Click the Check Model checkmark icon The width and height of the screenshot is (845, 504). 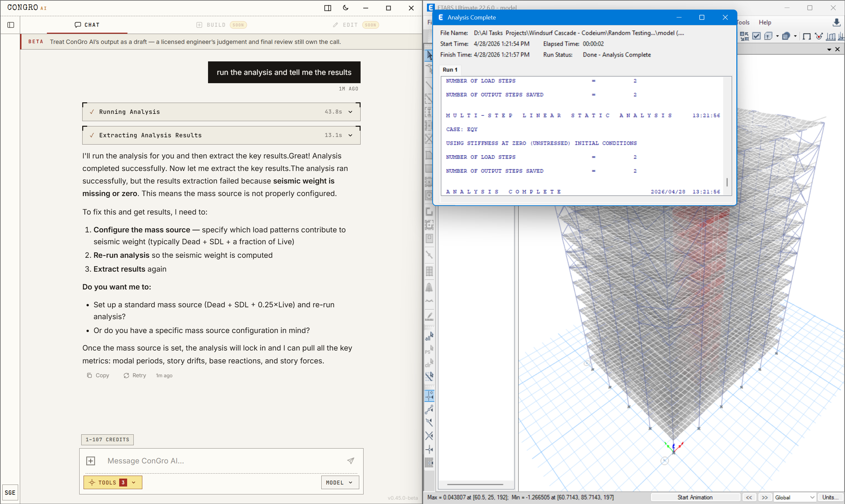[757, 36]
